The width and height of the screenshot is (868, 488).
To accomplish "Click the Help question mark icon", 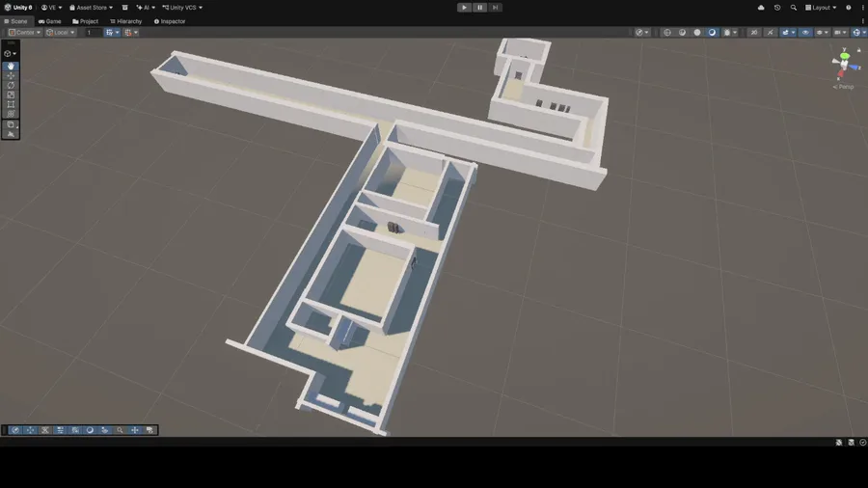I will coord(848,7).
